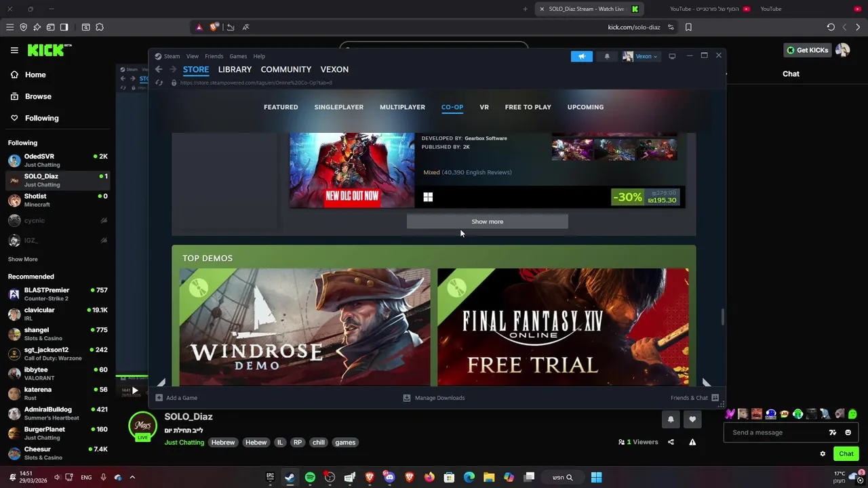The height and width of the screenshot is (488, 868).
Task: Open View menu in Steam
Action: click(x=193, y=56)
